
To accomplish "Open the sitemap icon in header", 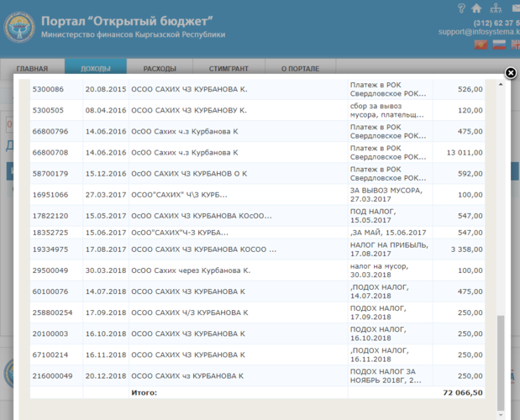I will pyautogui.click(x=495, y=8).
